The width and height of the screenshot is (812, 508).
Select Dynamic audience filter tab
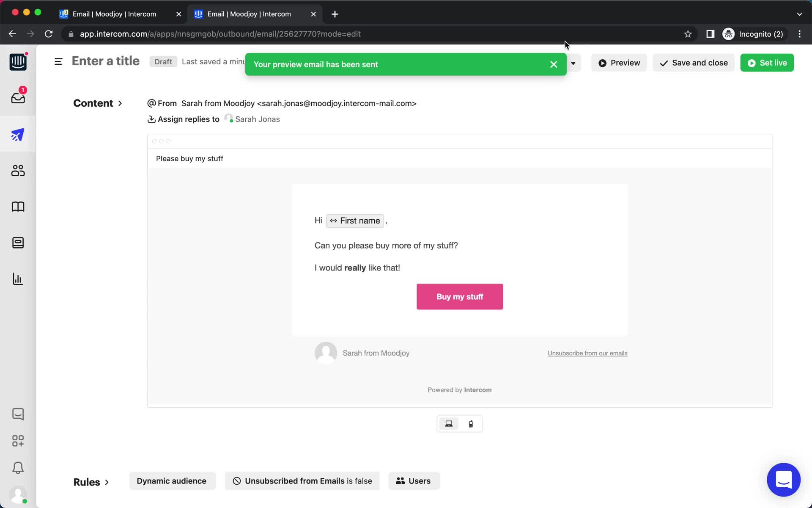(x=171, y=480)
